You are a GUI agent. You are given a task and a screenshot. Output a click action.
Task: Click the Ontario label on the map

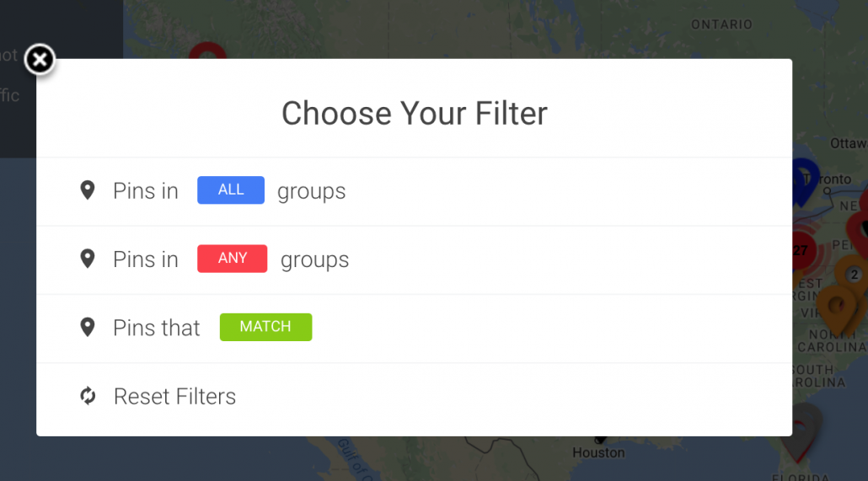coord(721,24)
